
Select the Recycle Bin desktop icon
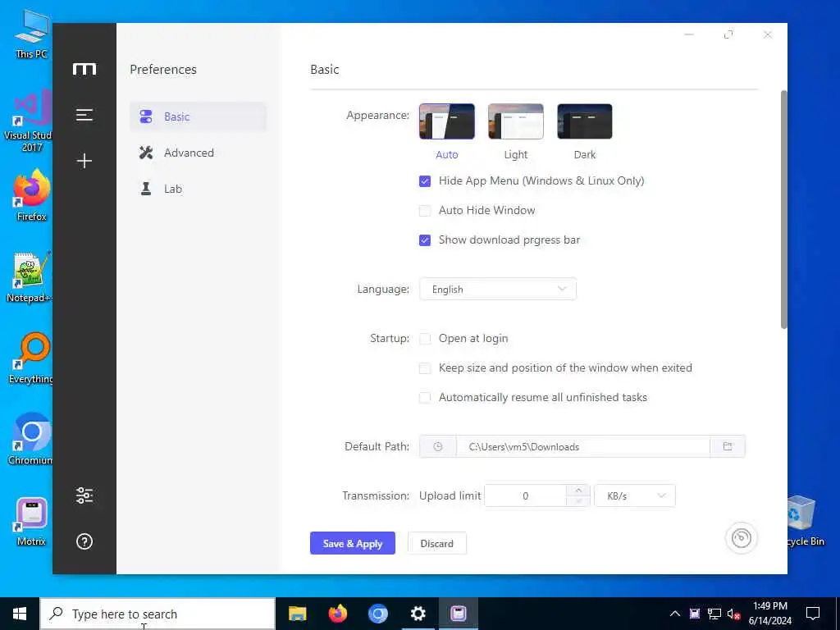(806, 521)
